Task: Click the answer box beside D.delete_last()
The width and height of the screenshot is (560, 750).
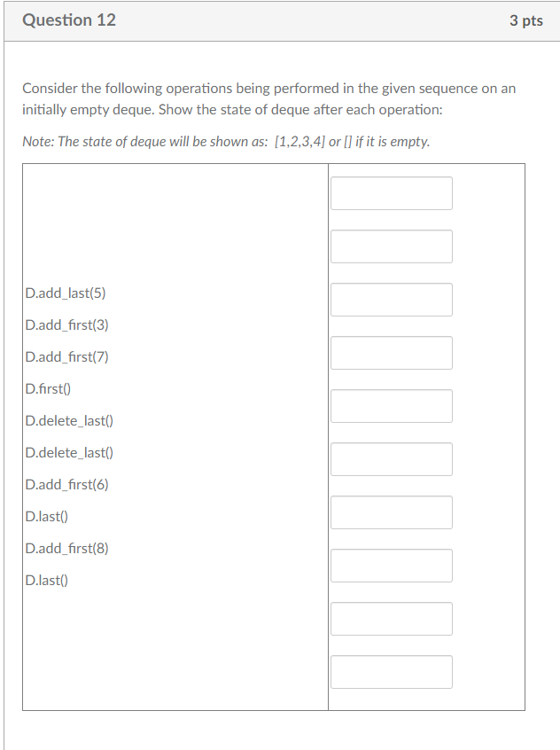Action: [391, 459]
